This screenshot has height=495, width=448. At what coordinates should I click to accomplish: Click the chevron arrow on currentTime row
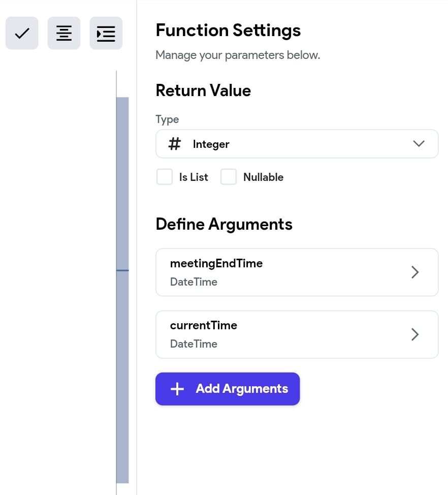point(415,334)
